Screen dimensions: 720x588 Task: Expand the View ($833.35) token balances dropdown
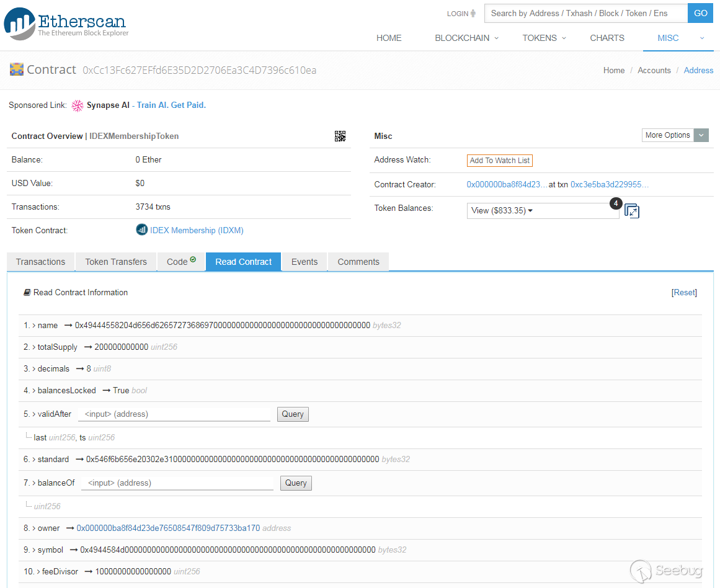pyautogui.click(x=543, y=211)
